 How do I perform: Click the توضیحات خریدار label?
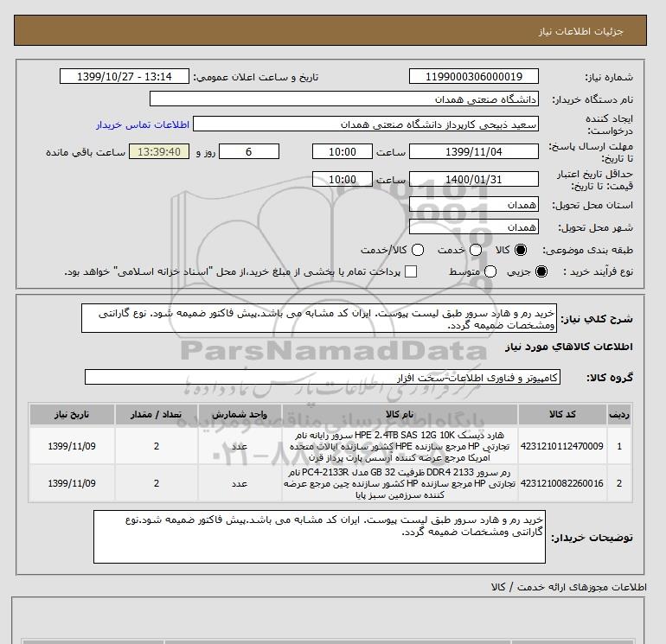592,538
